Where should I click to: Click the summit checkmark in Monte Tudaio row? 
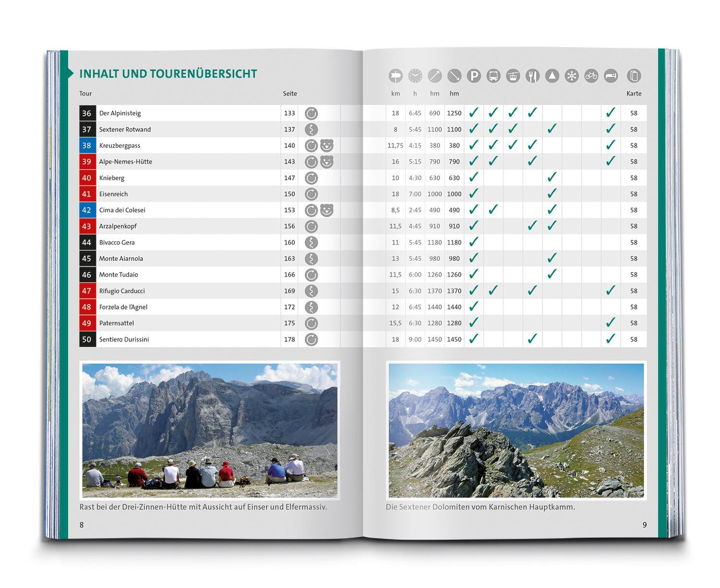pyautogui.click(x=552, y=274)
